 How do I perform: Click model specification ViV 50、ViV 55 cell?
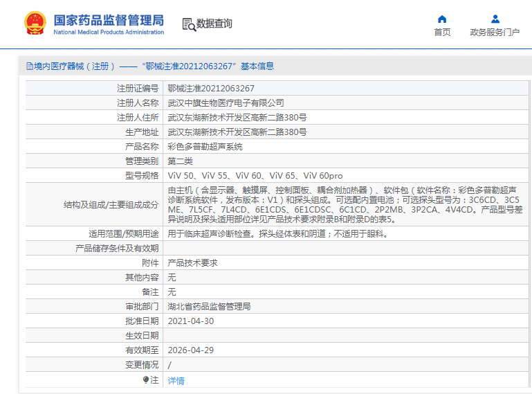[255, 175]
